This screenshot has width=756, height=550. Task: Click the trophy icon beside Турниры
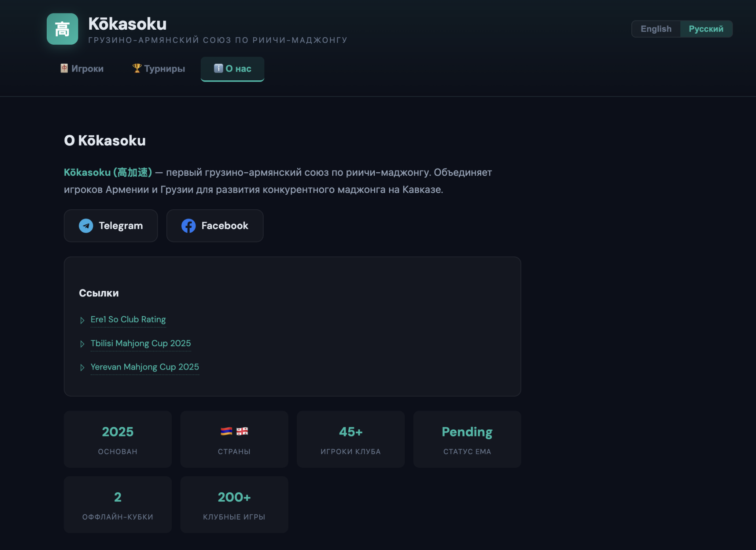pos(137,68)
